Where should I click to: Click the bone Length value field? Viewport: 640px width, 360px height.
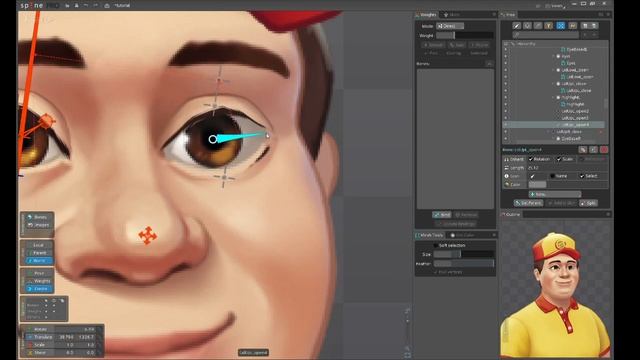(x=567, y=168)
